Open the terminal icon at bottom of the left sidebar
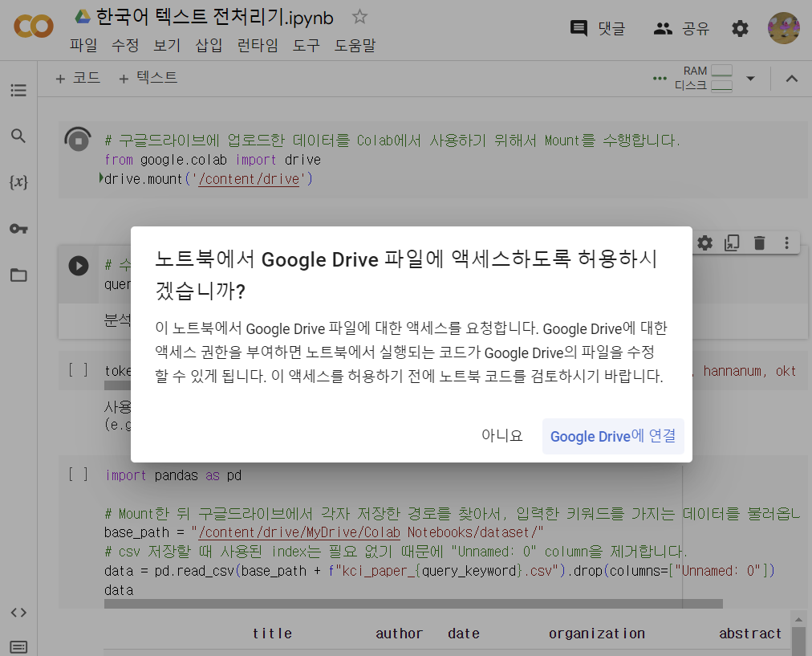Viewport: 812px width, 656px height. click(18, 647)
